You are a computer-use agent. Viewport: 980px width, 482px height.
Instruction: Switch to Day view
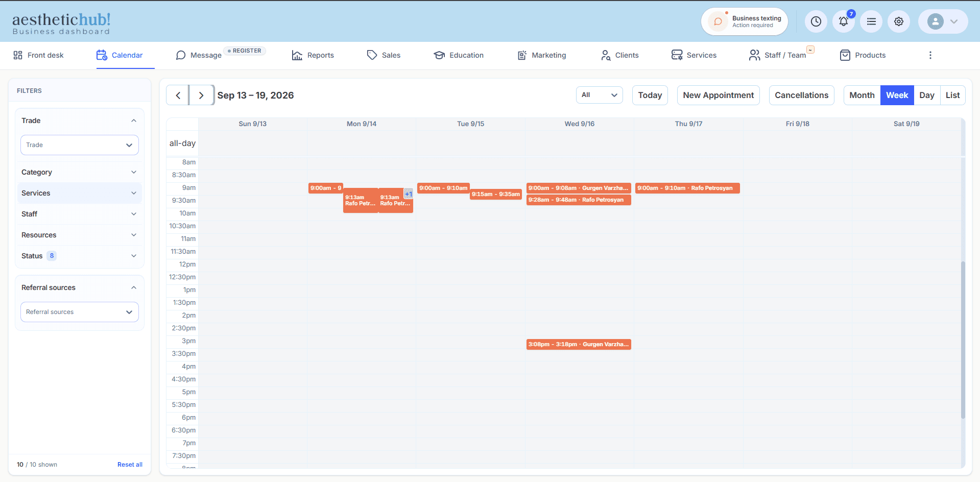(x=927, y=95)
